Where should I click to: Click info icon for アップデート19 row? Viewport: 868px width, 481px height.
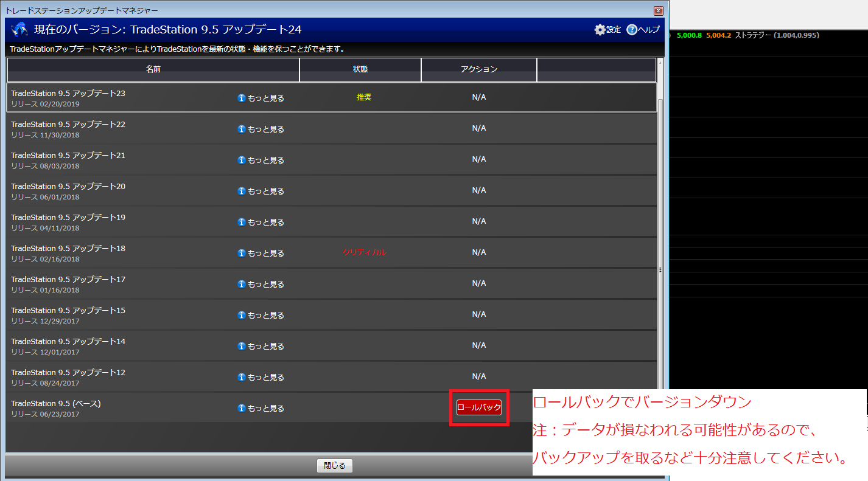point(242,222)
